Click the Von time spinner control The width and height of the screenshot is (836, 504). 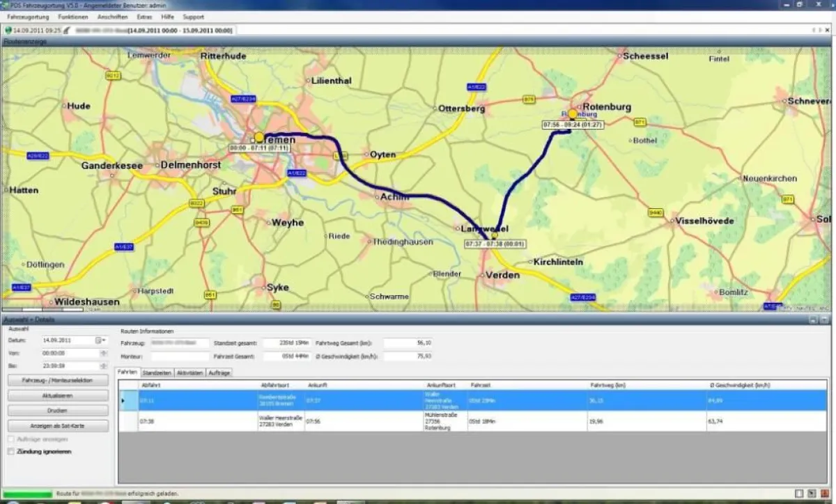point(104,353)
